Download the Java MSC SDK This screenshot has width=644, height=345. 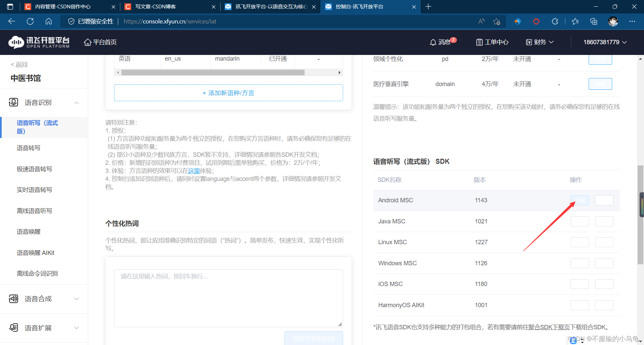tap(580, 221)
